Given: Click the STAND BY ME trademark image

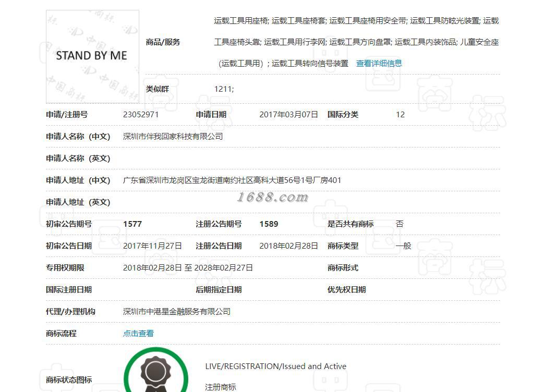Looking at the screenshot, I should [92, 57].
